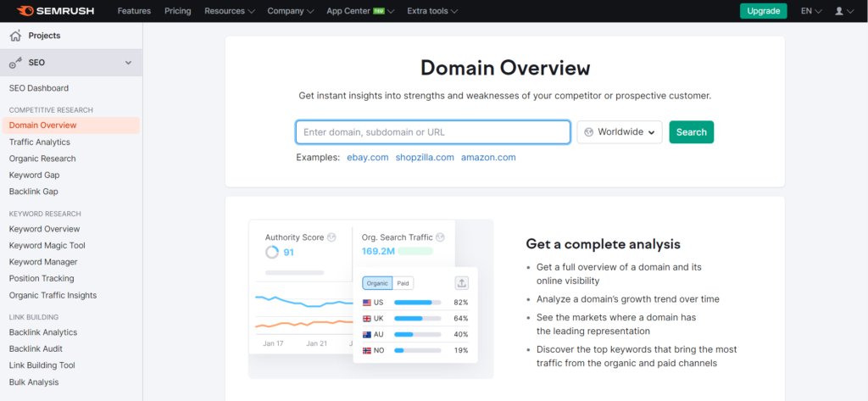Open Link Building Tool
This screenshot has height=401, width=868.
[42, 365]
